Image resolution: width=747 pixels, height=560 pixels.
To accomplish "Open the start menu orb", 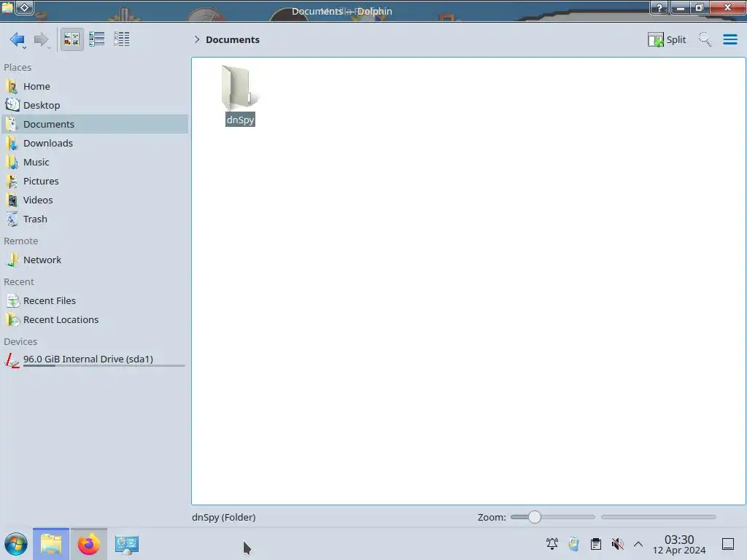I will pyautogui.click(x=16, y=544).
